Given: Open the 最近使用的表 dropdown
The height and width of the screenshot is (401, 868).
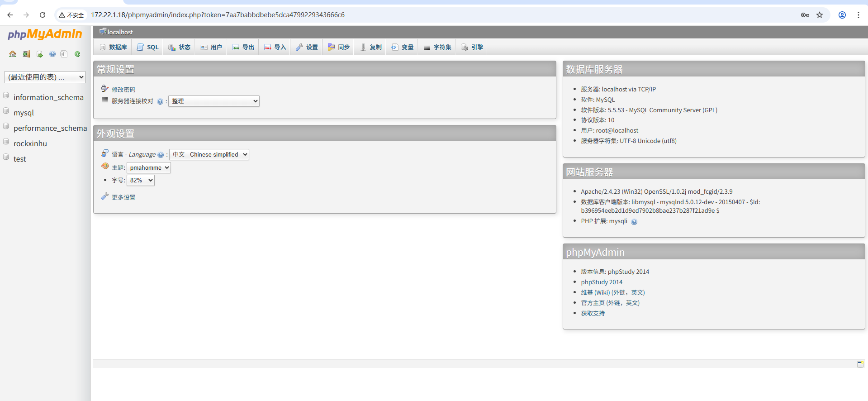Looking at the screenshot, I should [x=45, y=77].
